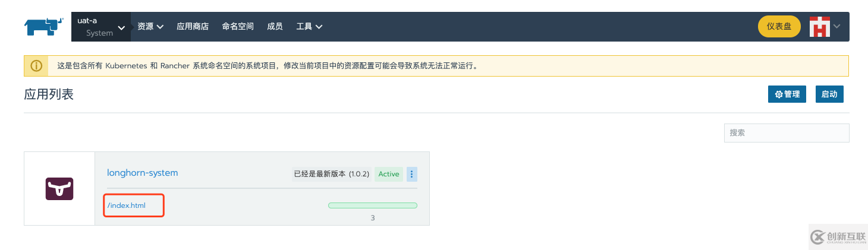Viewport: 868px width, 250px height.
Task: Click the red user avatar icon
Action: [819, 26]
